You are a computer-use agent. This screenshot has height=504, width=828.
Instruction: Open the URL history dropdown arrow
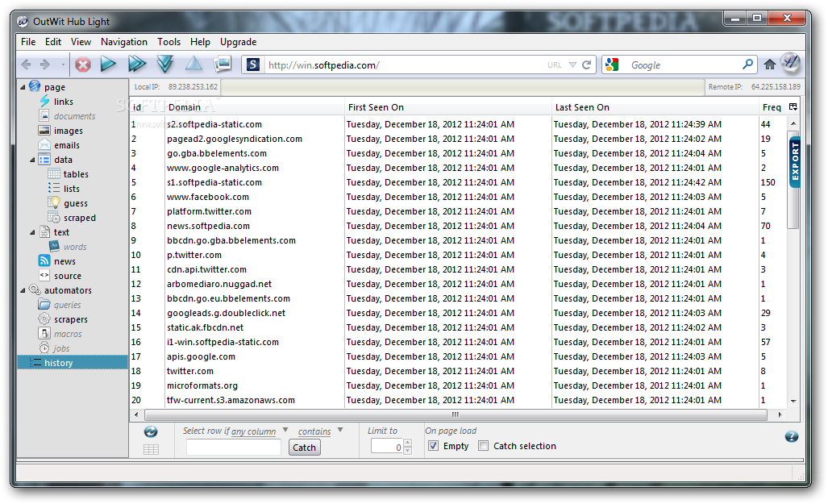(x=572, y=65)
